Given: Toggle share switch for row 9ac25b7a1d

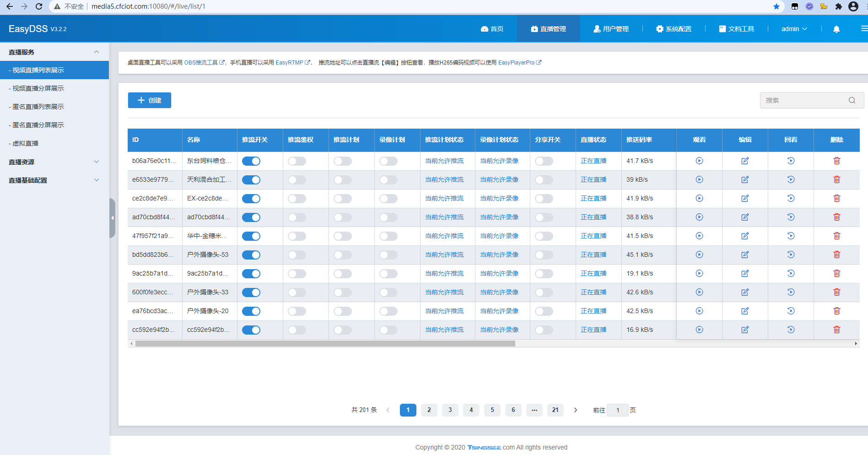Looking at the screenshot, I should [x=544, y=274].
